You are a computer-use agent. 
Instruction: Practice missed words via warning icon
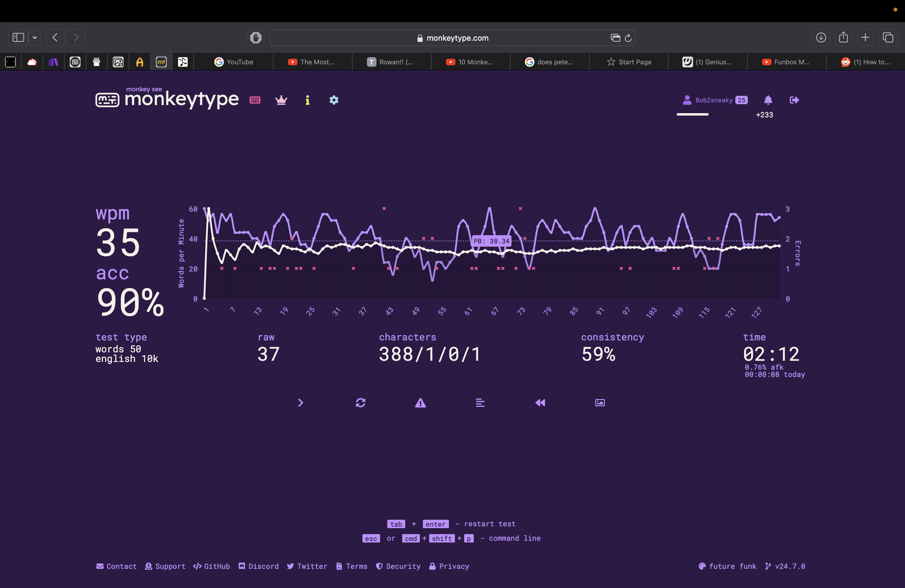(x=420, y=403)
